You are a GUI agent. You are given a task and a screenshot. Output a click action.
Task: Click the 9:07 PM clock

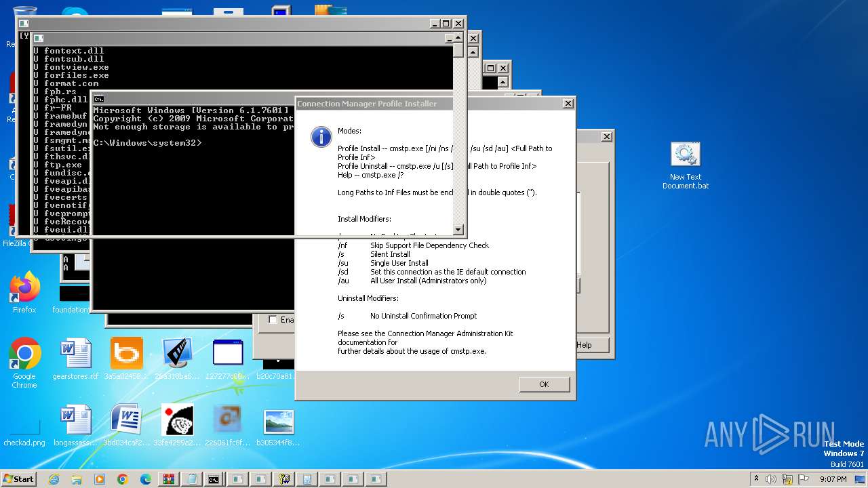(x=833, y=479)
